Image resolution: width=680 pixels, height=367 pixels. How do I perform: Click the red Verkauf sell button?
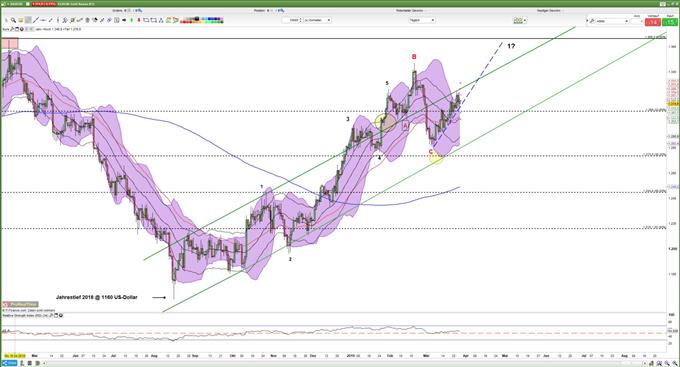[x=653, y=22]
